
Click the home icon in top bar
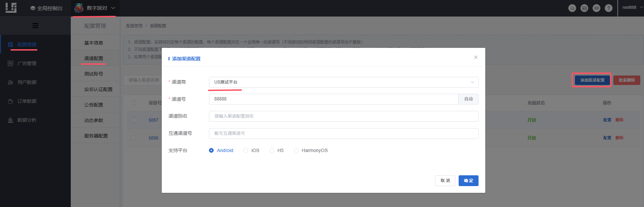tap(572, 8)
